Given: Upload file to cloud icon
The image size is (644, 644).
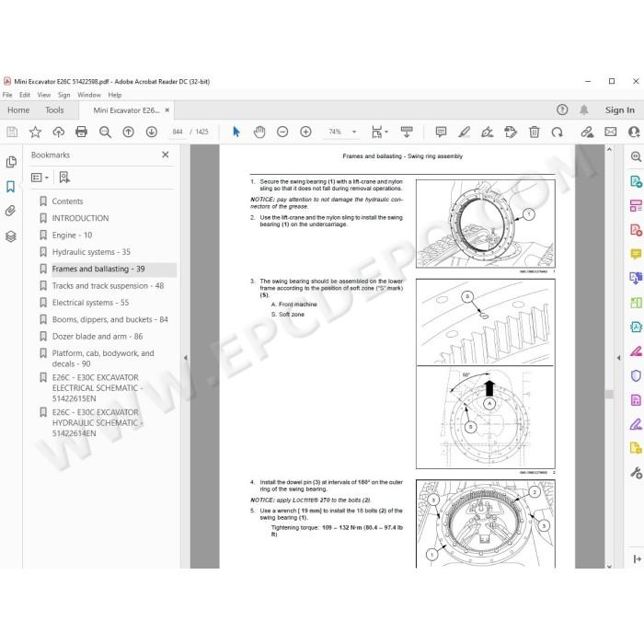Looking at the screenshot, I should [59, 132].
